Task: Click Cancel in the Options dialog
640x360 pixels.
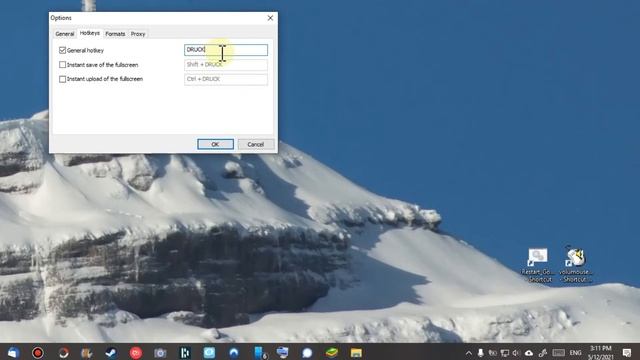Action: coord(256,144)
